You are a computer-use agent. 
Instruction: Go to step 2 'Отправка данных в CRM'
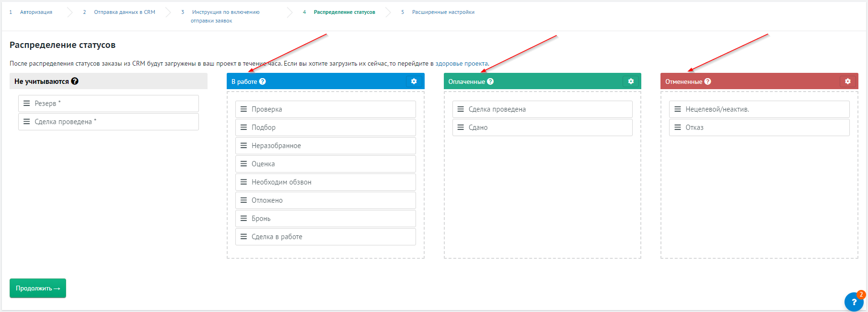point(124,12)
